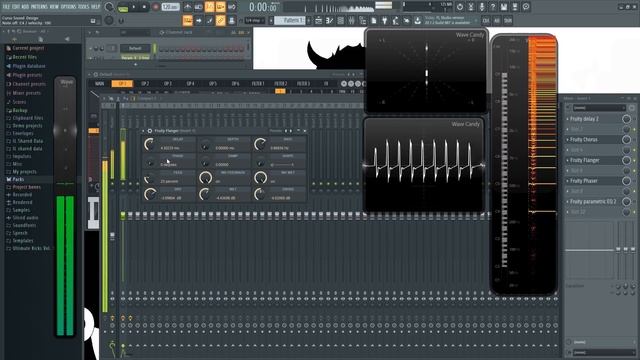Click the tempo field showing 120
Image resolution: width=640 pixels, height=360 pixels.
coord(170,7)
